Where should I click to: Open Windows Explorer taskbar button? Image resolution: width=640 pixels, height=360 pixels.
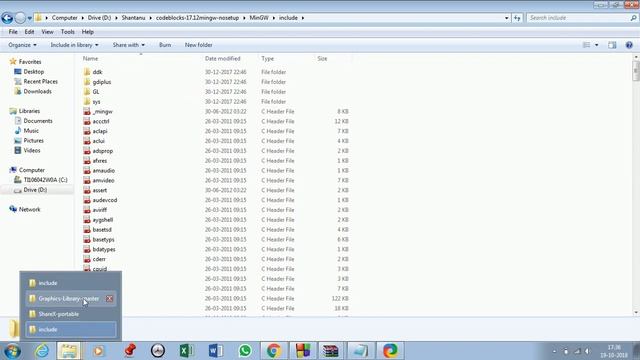(69, 351)
